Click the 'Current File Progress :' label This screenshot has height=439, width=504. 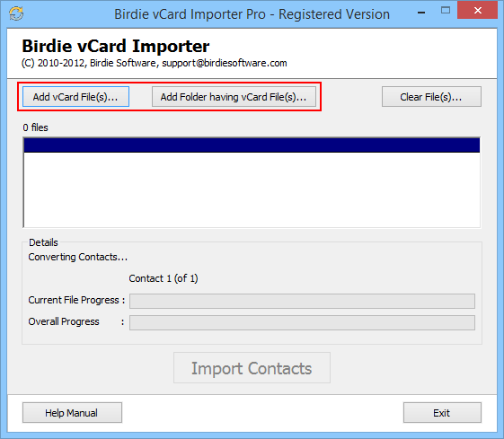76,300
